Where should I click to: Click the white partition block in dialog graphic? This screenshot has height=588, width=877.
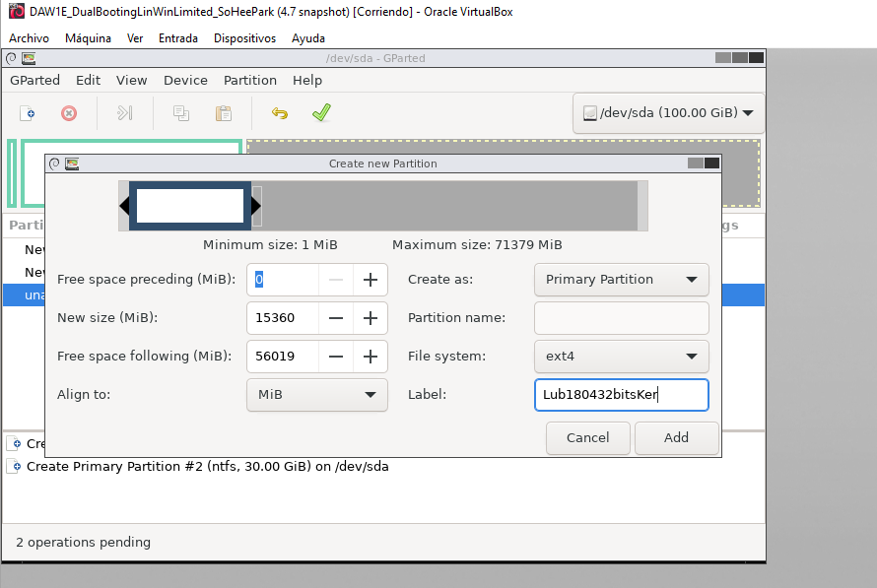(x=190, y=206)
